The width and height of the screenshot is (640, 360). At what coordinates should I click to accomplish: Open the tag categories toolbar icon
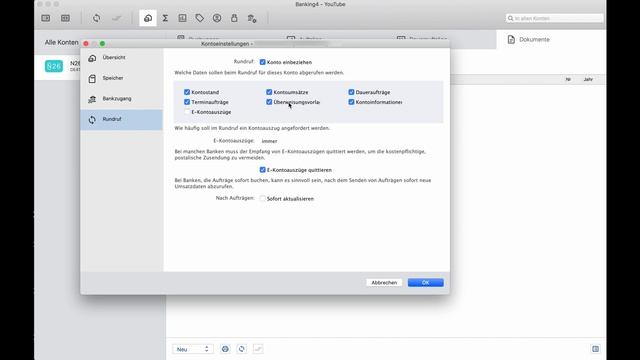[200, 18]
